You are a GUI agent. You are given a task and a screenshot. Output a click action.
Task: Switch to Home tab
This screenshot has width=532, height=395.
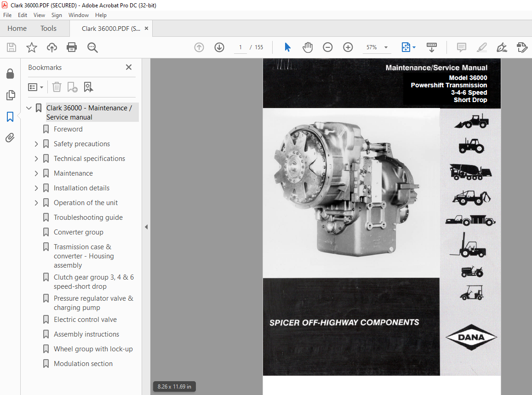click(17, 29)
